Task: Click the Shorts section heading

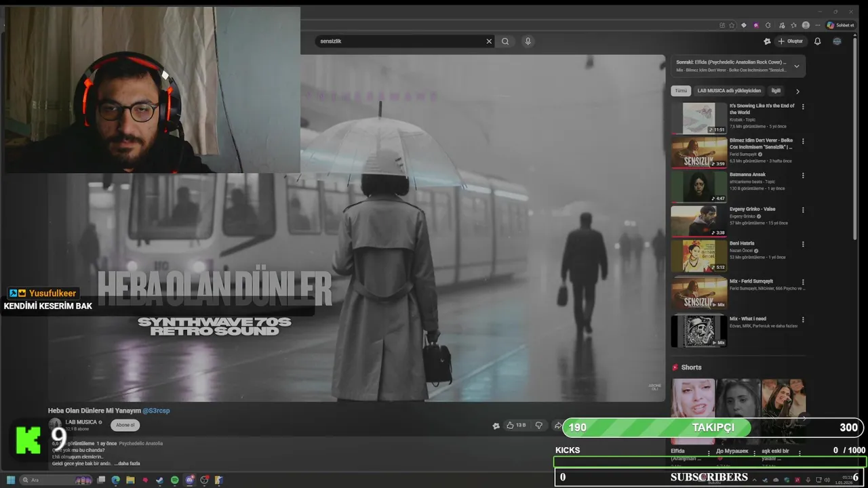Action: pyautogui.click(x=691, y=367)
